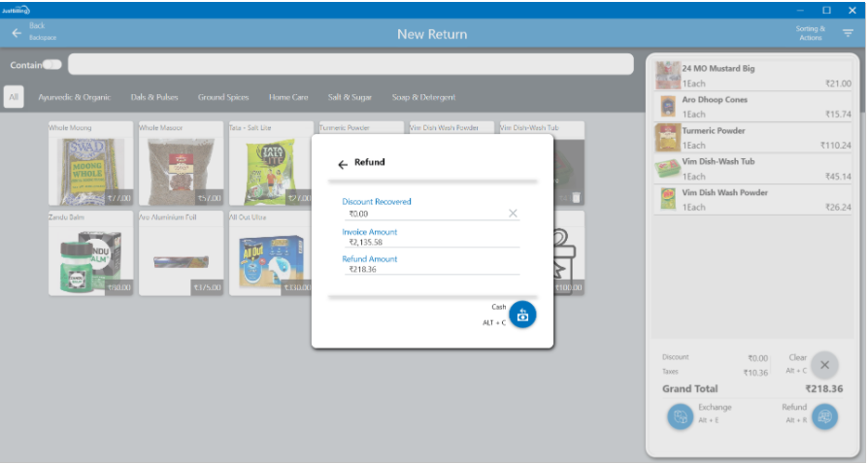Select the Soap & Detergent category
This screenshot has width=868, height=464.
(x=423, y=97)
